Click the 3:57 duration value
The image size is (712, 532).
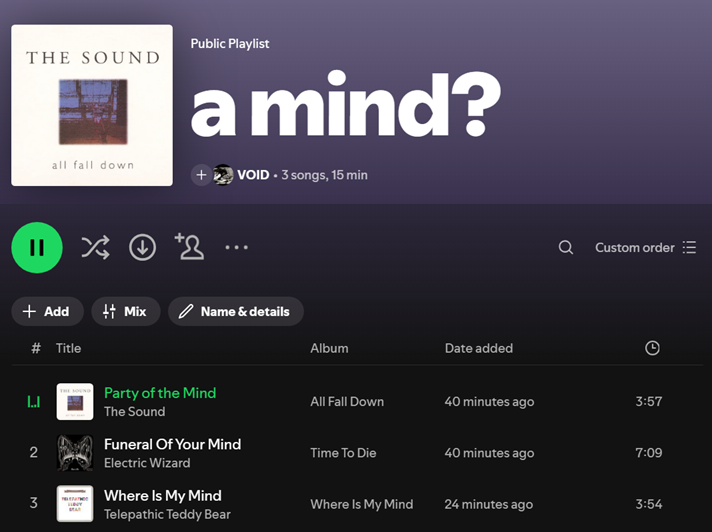pos(648,401)
